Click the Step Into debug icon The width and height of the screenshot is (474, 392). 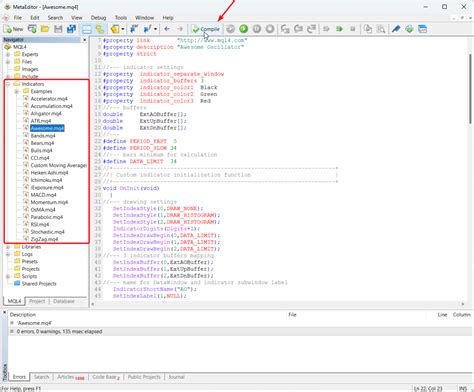[285, 29]
